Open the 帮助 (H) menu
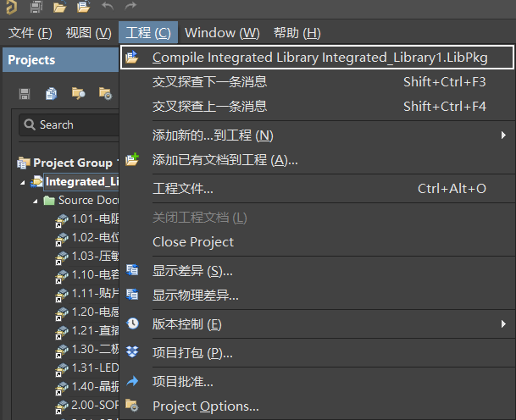The height and width of the screenshot is (420, 516). 297,33
